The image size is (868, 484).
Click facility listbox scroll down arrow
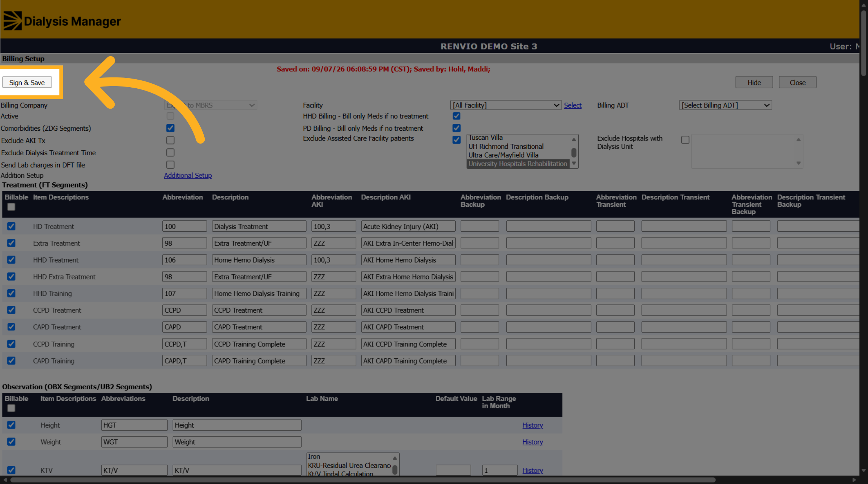(x=574, y=163)
